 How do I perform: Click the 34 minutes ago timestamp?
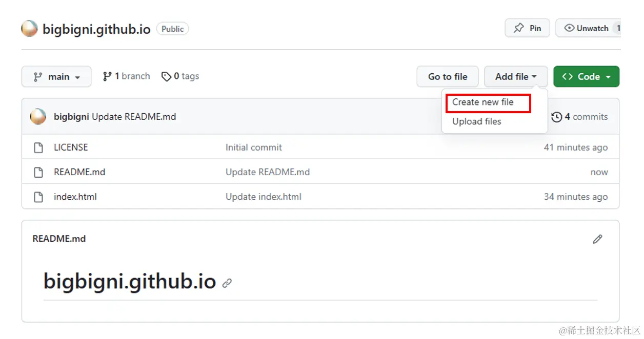576,197
